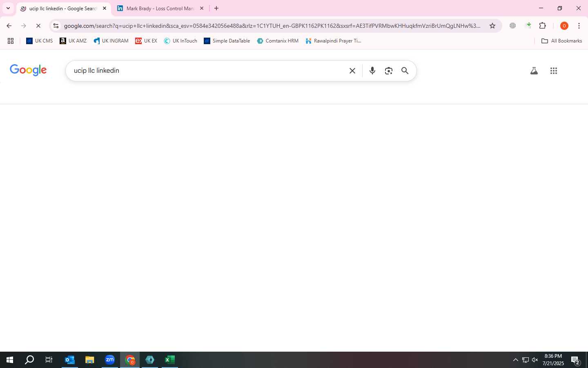Open Windows taskbar search
This screenshot has height=368, width=588.
pyautogui.click(x=29, y=360)
